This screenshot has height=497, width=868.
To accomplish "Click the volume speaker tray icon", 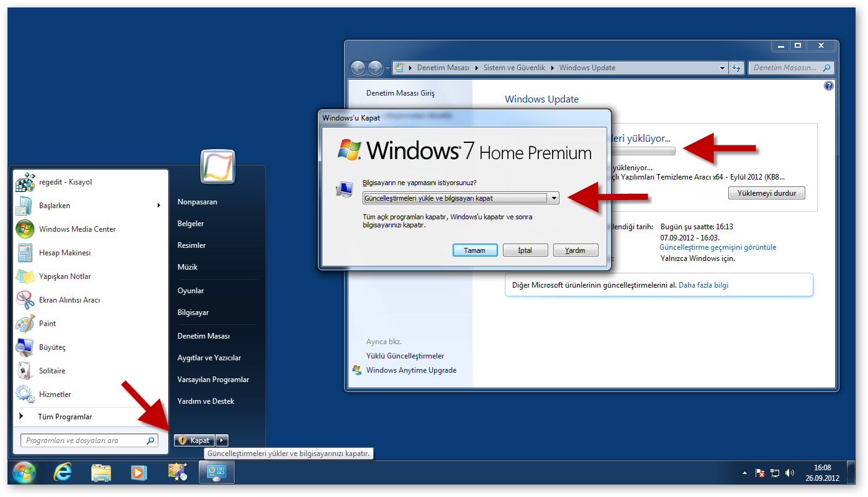I will click(790, 473).
